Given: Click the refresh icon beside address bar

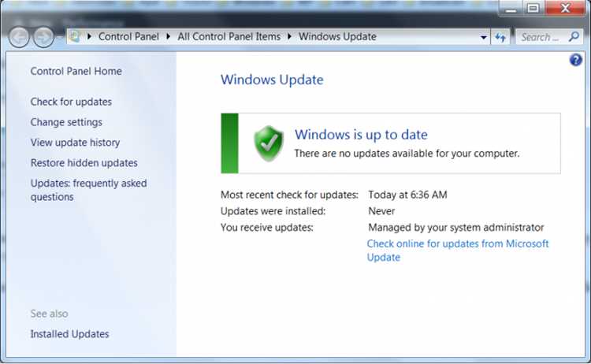Looking at the screenshot, I should pos(500,37).
